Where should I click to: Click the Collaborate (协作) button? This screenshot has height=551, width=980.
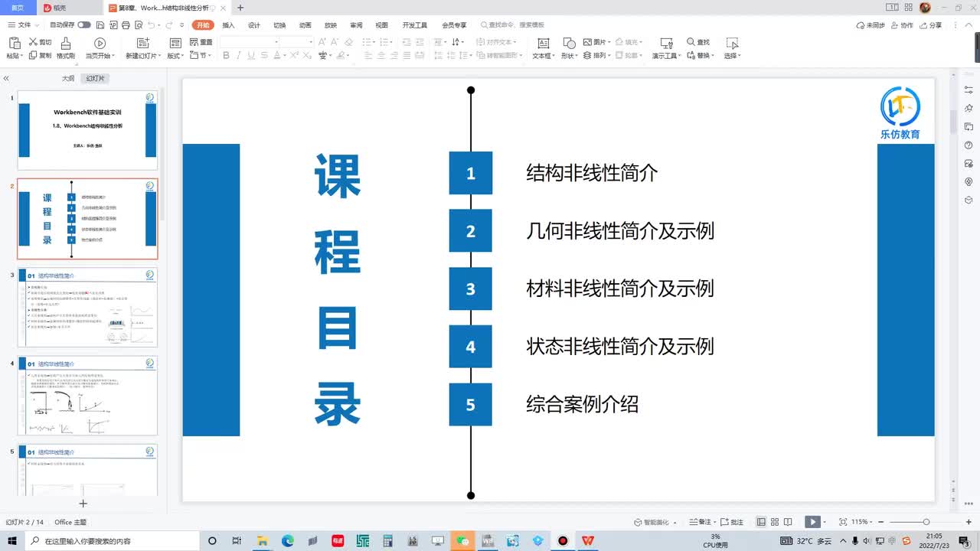tap(903, 25)
